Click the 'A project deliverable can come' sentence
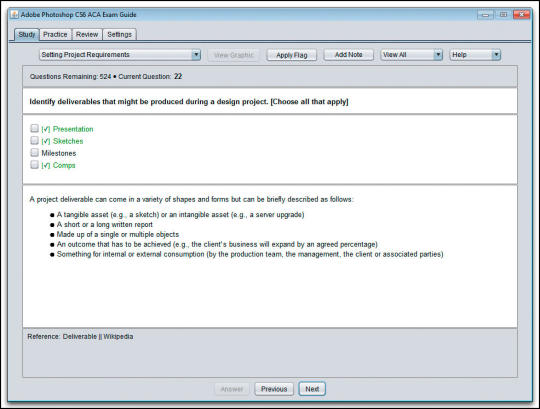The height and width of the screenshot is (409, 540). click(x=191, y=199)
